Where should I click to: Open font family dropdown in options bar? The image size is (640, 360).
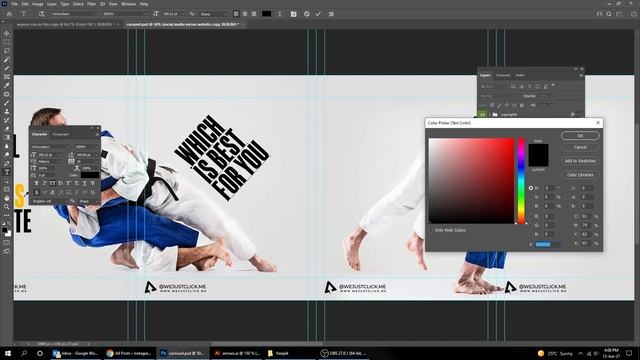[74, 14]
